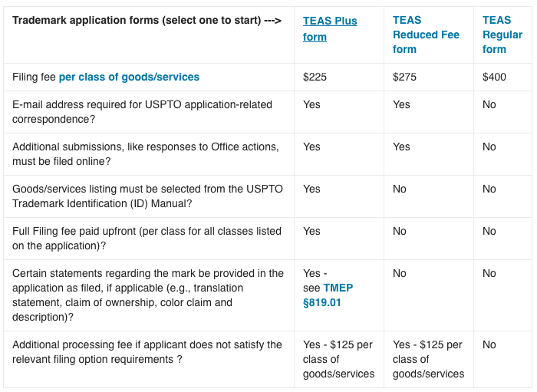The image size is (537, 392).
Task: Open the TEAS Reduced Fee form link
Action: (x=426, y=35)
